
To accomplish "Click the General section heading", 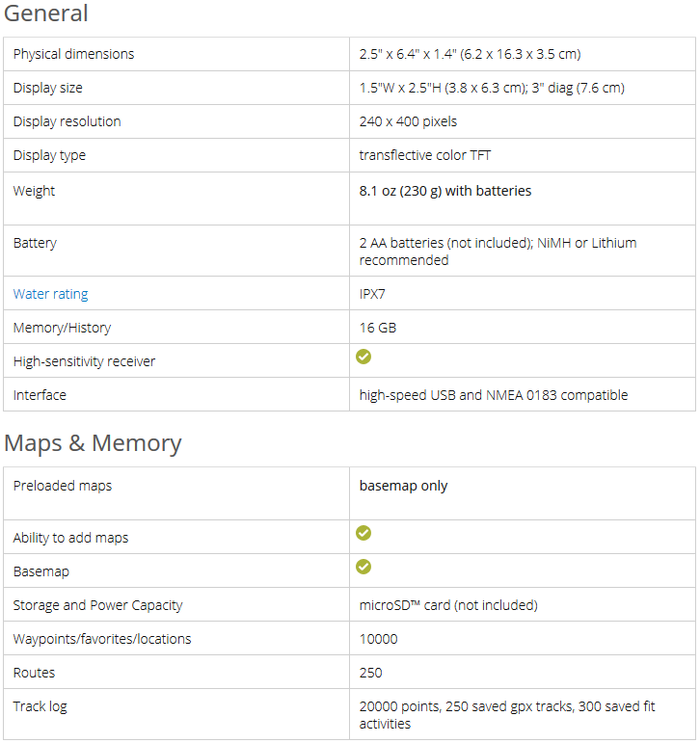I will coord(46,13).
